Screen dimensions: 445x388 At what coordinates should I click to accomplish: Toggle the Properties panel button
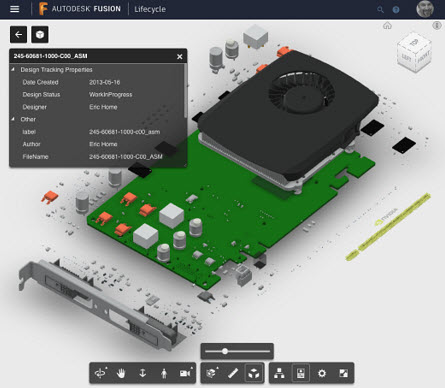[301, 373]
